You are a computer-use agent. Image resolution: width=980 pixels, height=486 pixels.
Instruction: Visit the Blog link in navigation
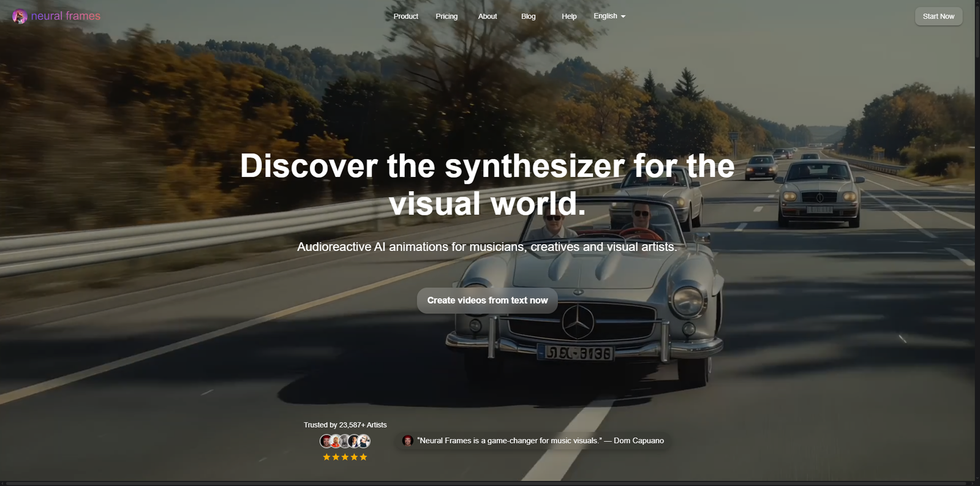pos(528,17)
